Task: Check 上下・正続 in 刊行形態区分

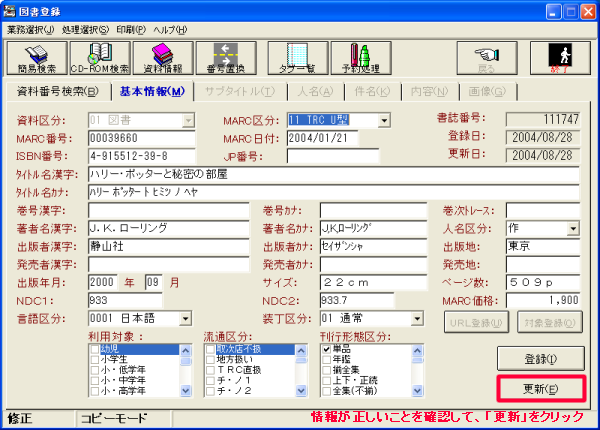Action: click(x=326, y=380)
